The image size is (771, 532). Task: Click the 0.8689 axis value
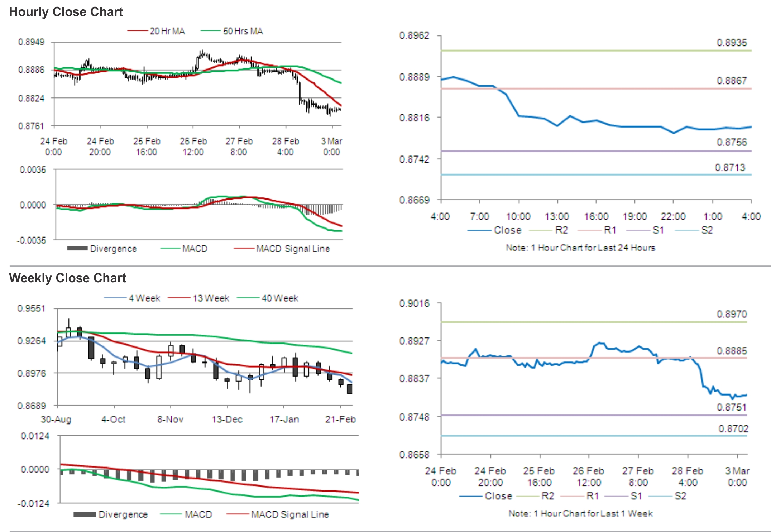pos(32,406)
